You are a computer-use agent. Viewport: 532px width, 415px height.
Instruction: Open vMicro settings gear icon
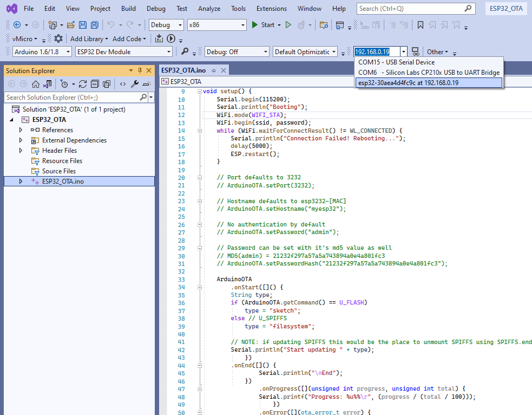click(58, 38)
